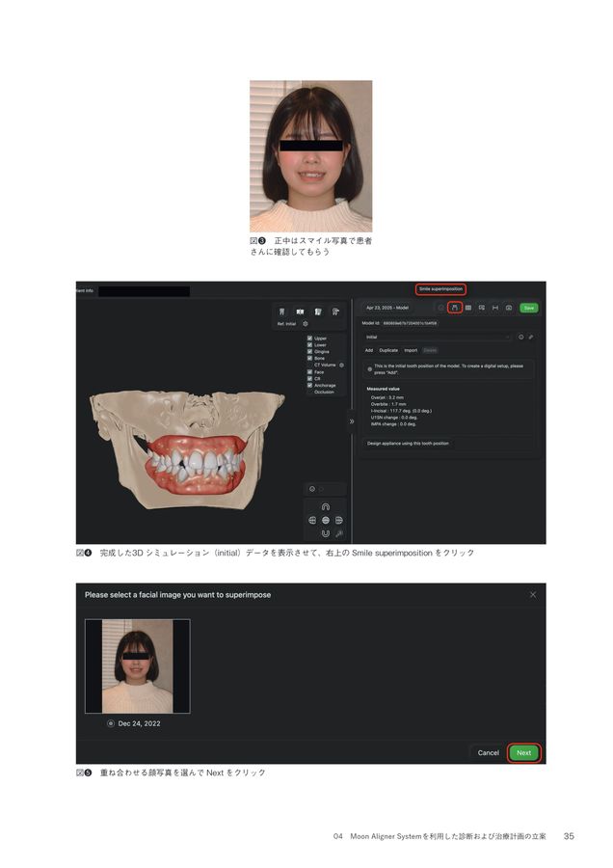The width and height of the screenshot is (613, 868).
Task: Enable the Occlusion checkbox
Action: (x=309, y=392)
